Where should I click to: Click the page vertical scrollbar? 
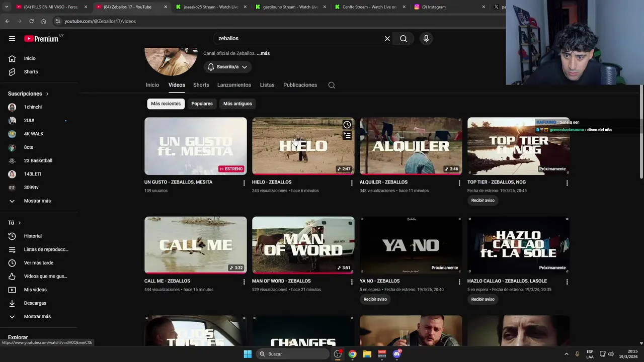click(641, 132)
